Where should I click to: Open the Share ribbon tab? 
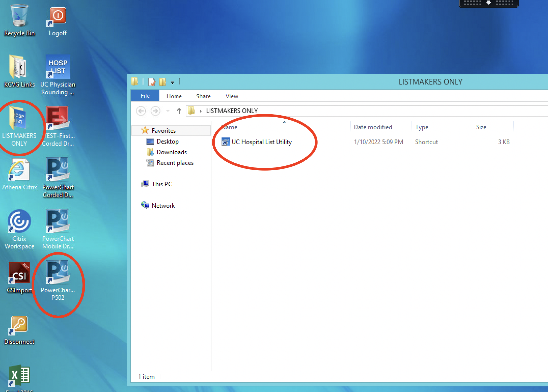click(203, 96)
